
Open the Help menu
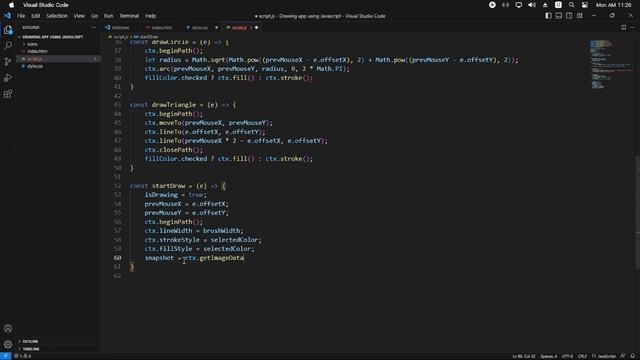[x=151, y=16]
